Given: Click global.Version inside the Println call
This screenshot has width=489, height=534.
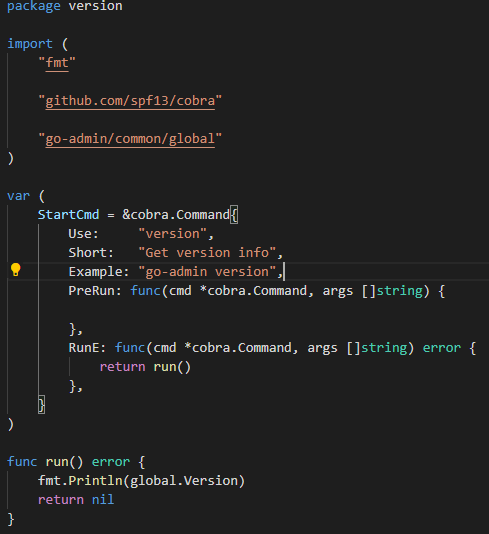Looking at the screenshot, I should (x=184, y=481).
